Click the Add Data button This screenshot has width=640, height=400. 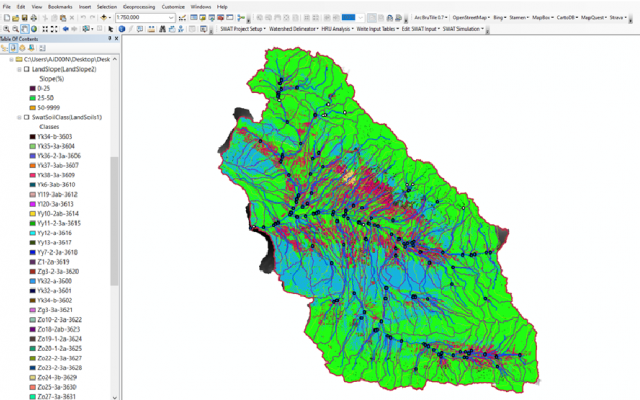click(104, 18)
